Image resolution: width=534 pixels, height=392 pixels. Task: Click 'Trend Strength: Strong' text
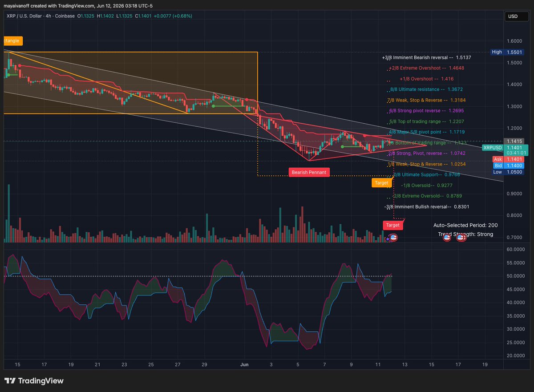tap(465, 234)
